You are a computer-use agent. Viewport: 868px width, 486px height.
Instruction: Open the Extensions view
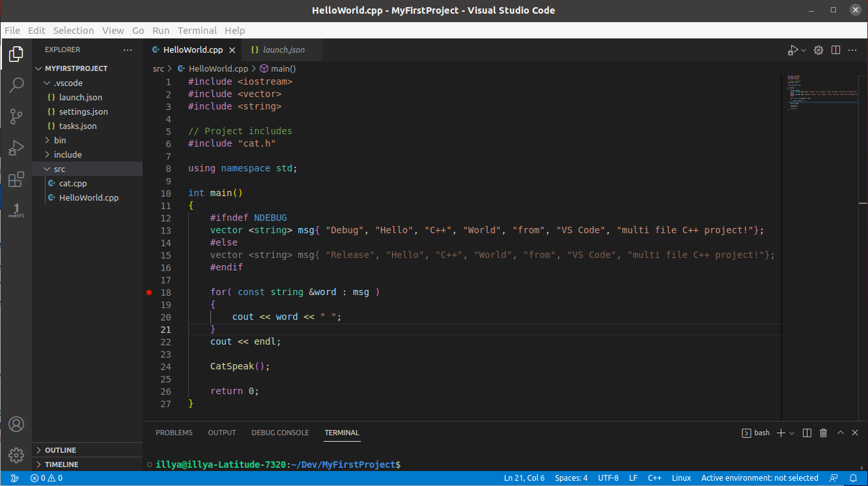click(16, 180)
